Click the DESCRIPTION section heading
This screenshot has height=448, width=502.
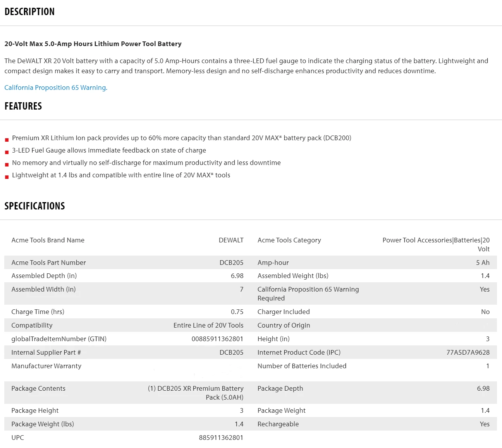click(x=29, y=12)
